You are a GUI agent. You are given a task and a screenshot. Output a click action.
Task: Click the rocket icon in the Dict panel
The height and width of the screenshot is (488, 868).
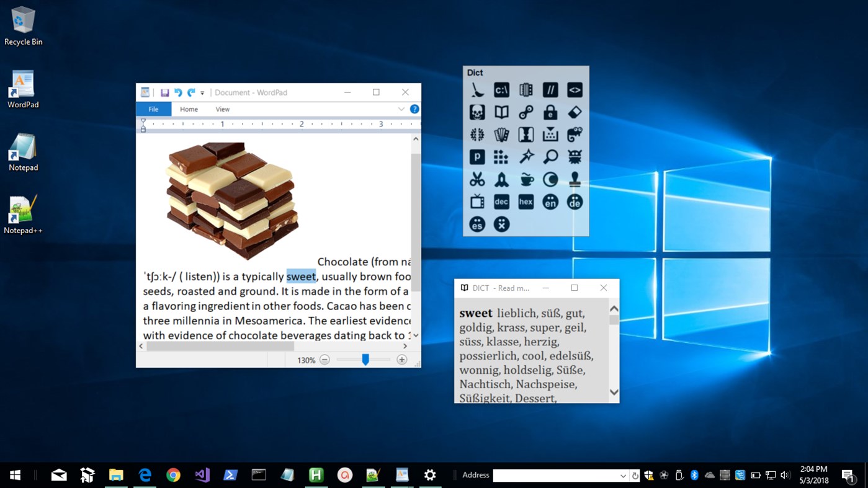pyautogui.click(x=501, y=179)
